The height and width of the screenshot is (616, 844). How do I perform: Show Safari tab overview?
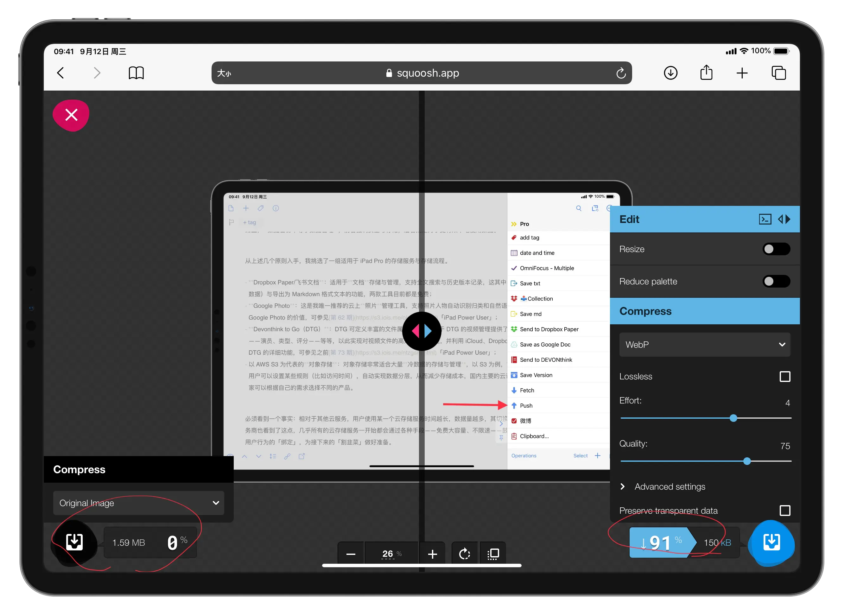pyautogui.click(x=779, y=73)
